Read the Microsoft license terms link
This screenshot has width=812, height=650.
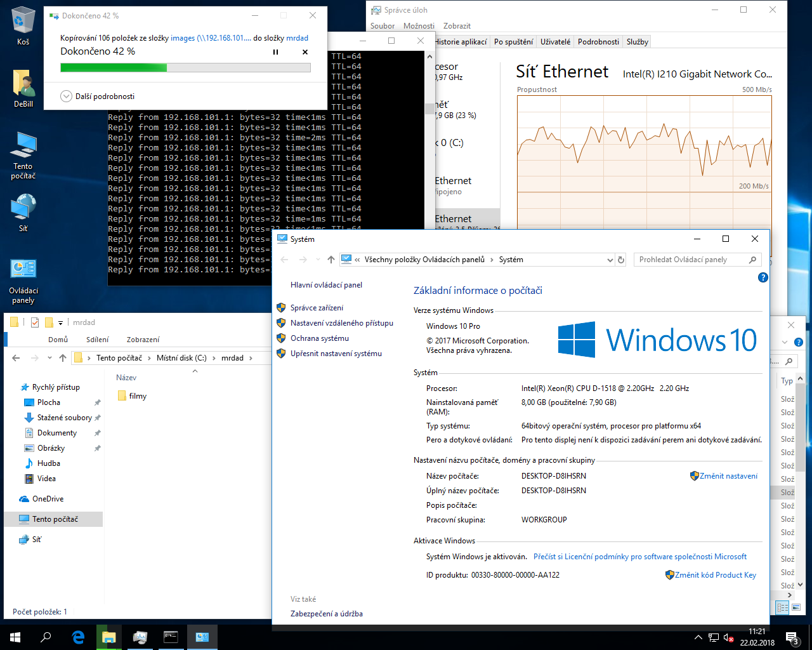point(640,557)
